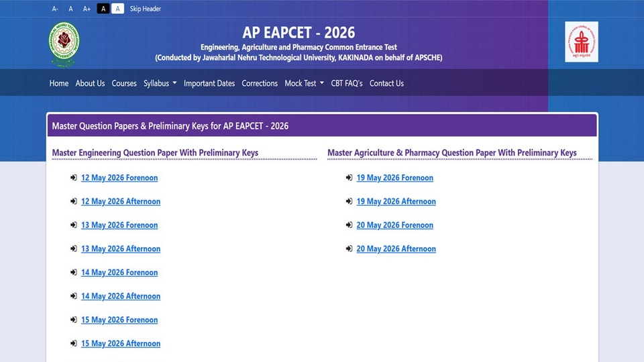
Task: Open the Corrections page
Action: click(x=260, y=83)
